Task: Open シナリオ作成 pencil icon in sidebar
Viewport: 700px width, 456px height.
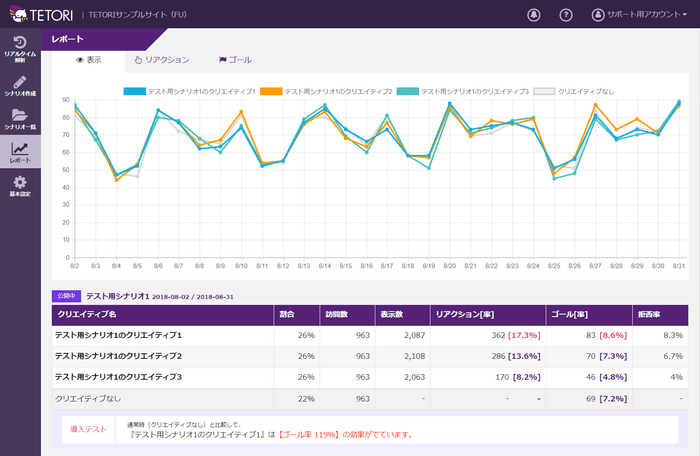Action: click(x=20, y=86)
